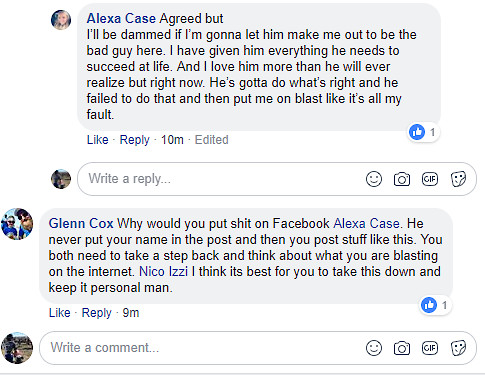Image resolution: width=485 pixels, height=375 pixels.
Task: Open Glenn Cox's profile picture
Action: pyautogui.click(x=17, y=224)
